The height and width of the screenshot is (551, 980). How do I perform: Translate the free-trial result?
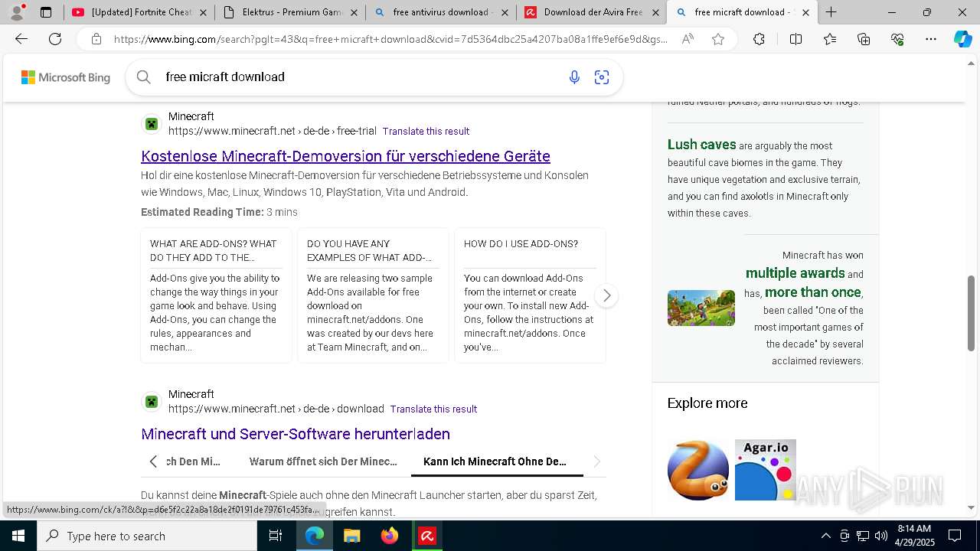pyautogui.click(x=426, y=132)
